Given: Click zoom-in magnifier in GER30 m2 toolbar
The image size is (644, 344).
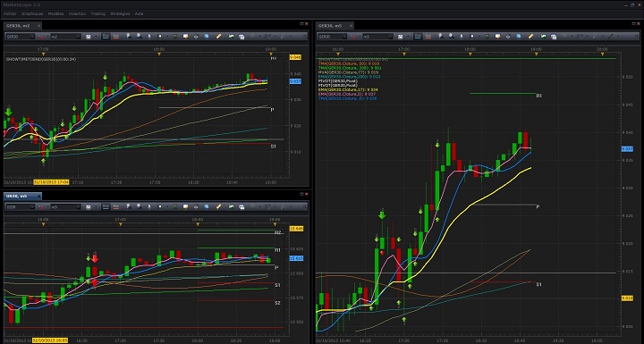Looking at the screenshot, I should [x=129, y=37].
